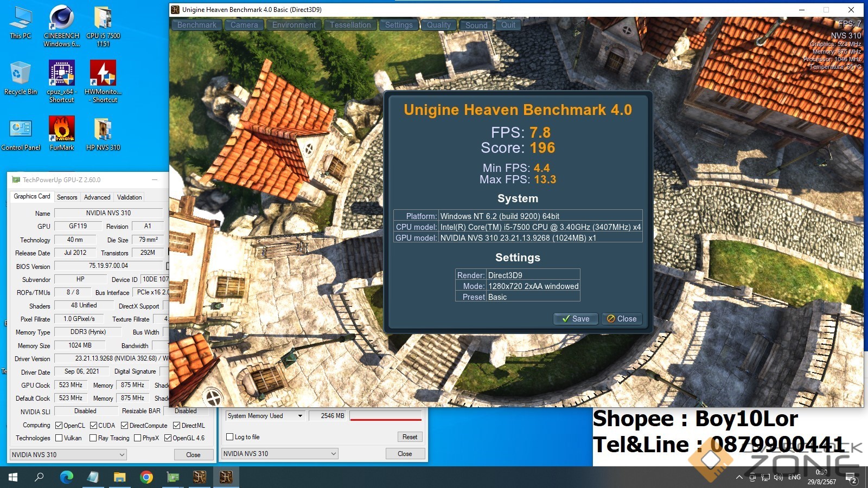This screenshot has width=868, height=488.
Task: Click the GPU-Z title bar icon
Action: (16, 179)
